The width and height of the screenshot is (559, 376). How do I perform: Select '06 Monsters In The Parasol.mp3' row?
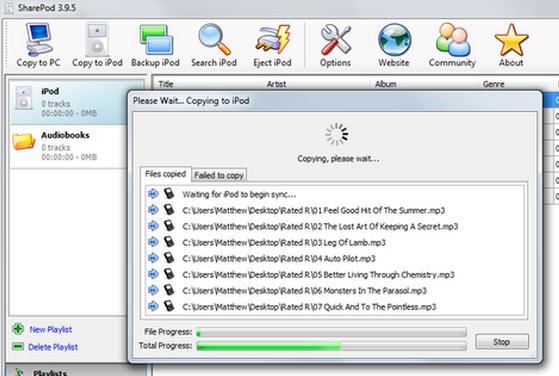[x=334, y=290]
